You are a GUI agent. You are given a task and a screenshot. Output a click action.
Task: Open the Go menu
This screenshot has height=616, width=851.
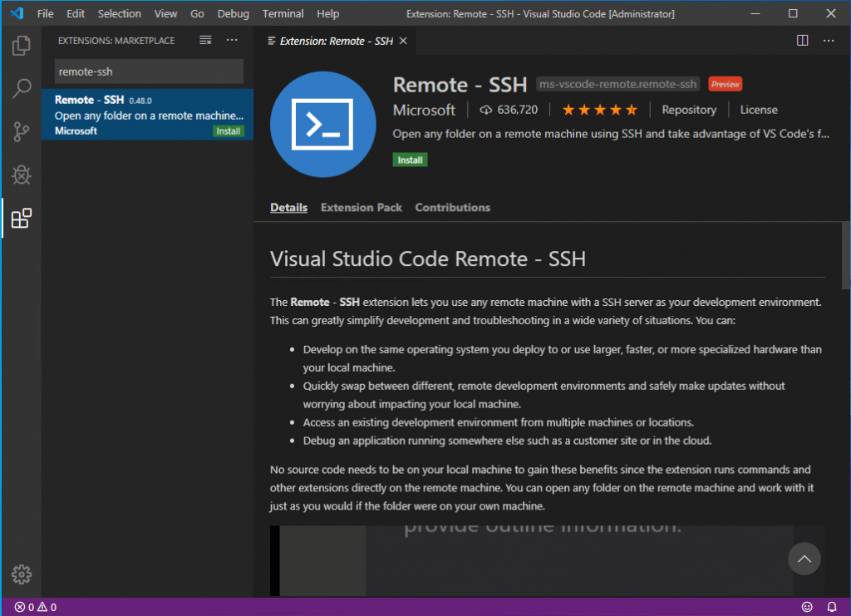[197, 13]
